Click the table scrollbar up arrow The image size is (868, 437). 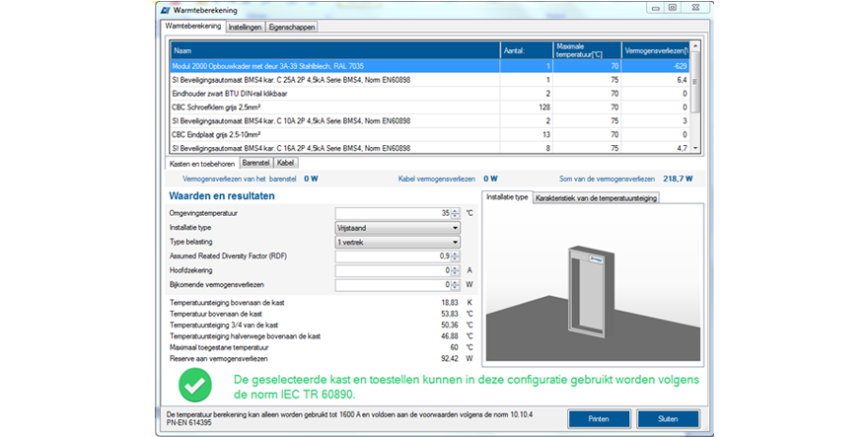(x=695, y=46)
